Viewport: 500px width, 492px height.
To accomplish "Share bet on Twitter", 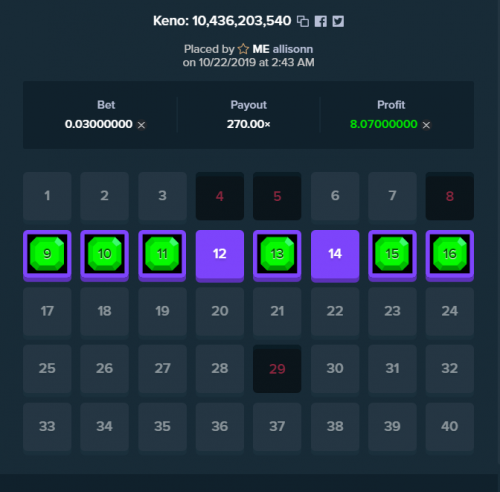I will tap(338, 21).
